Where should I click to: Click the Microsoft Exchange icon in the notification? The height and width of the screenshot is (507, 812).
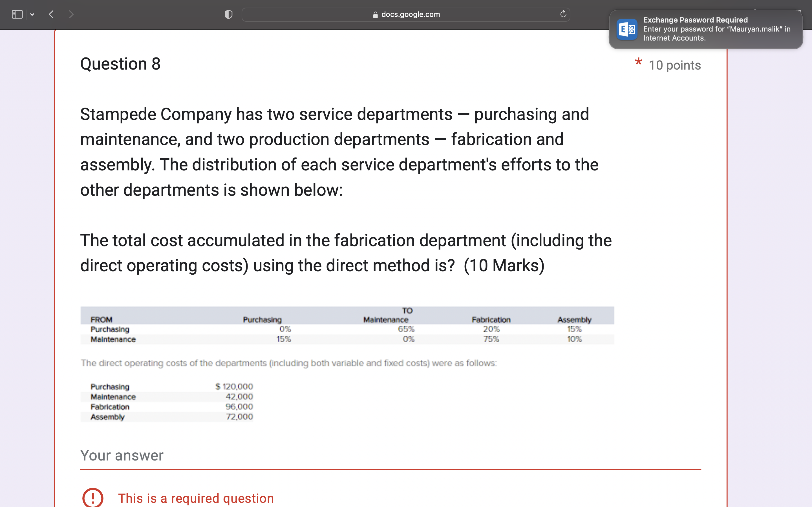627,30
